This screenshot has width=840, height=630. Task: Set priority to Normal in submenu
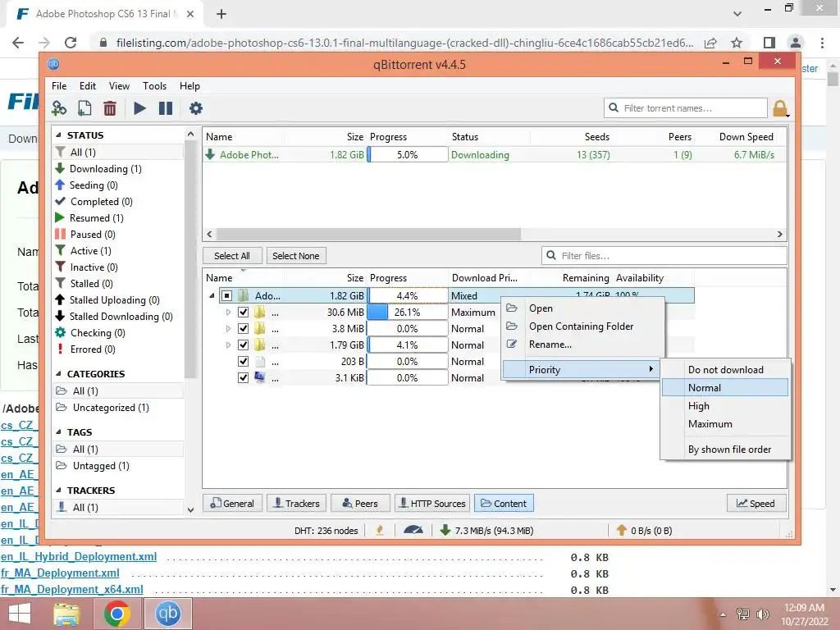(725, 388)
